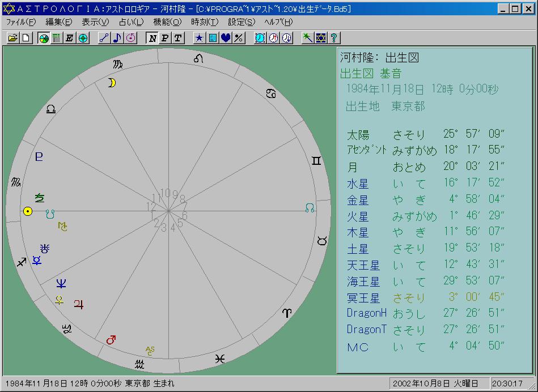This screenshot has height=392, width=538.
Task: Toggle the N chart mode button
Action: tap(152, 38)
